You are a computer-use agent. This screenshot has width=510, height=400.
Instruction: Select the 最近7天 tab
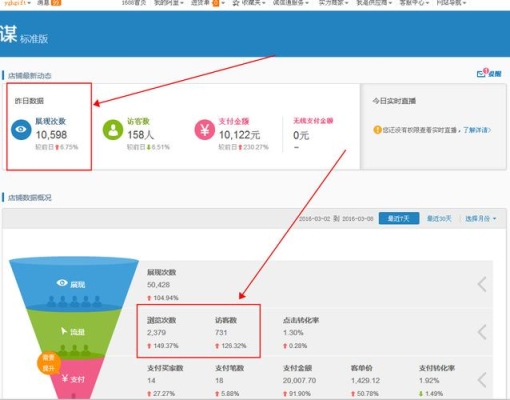[x=399, y=219]
